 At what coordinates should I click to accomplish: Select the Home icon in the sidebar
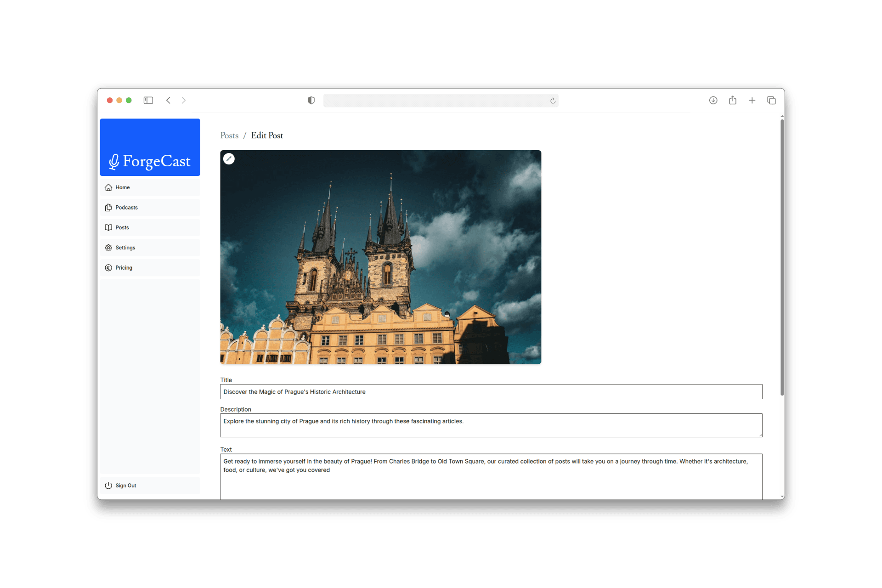(x=108, y=187)
